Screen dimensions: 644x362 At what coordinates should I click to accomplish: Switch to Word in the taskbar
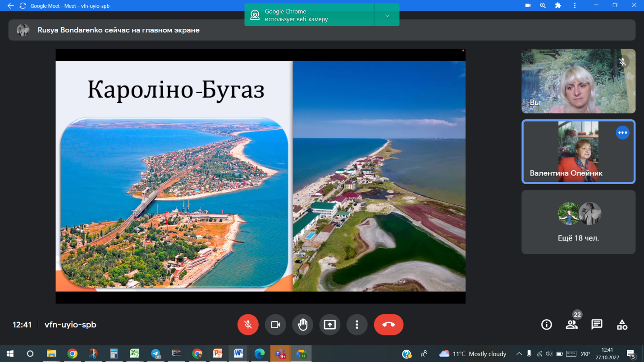pyautogui.click(x=238, y=353)
